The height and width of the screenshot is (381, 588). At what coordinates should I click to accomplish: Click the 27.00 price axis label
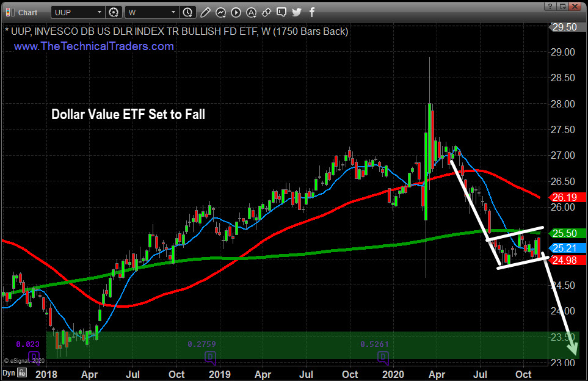click(563, 155)
